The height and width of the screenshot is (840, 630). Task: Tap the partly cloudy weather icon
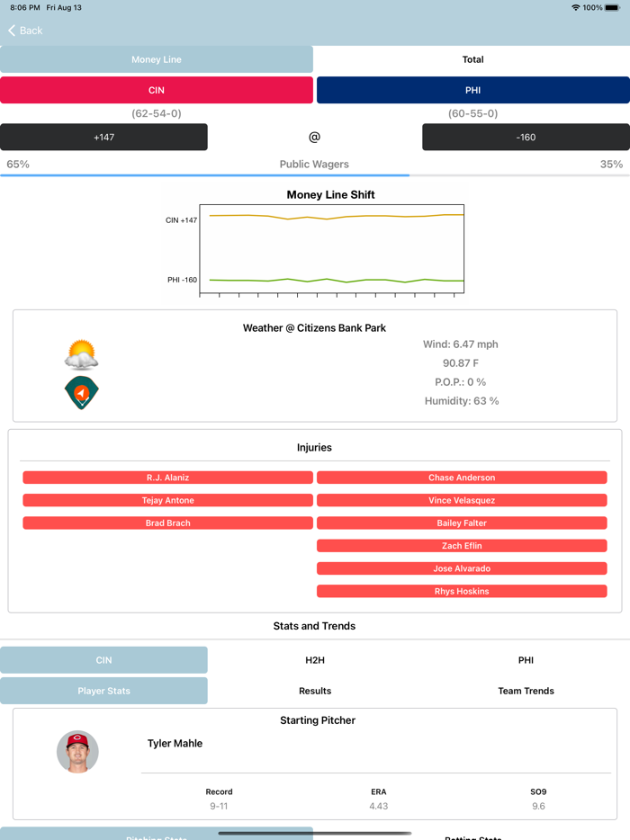[x=81, y=354]
